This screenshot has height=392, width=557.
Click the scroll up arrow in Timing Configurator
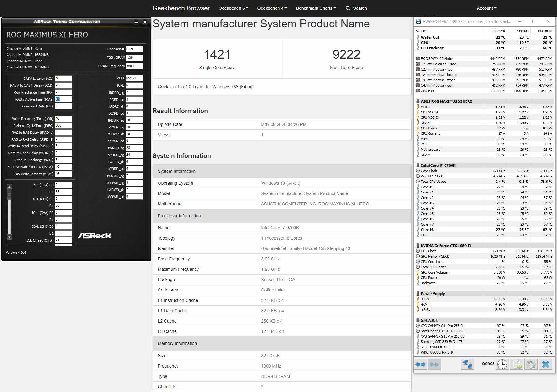(9, 187)
